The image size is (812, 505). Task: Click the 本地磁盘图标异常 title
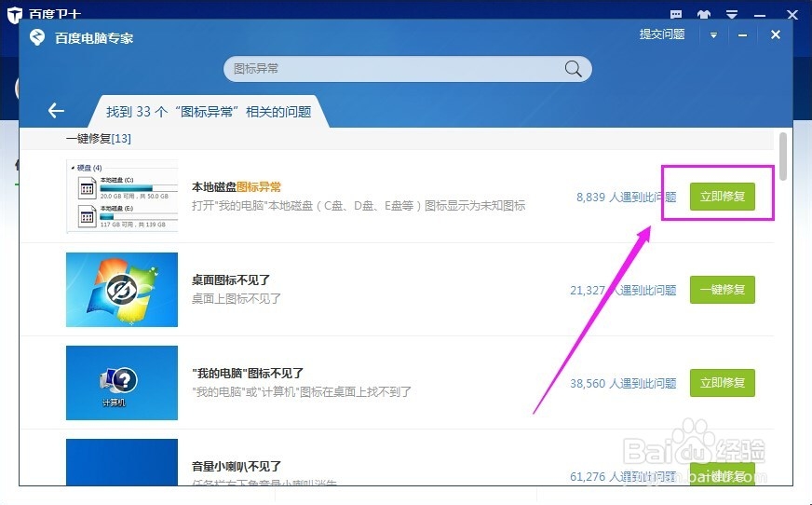(237, 186)
